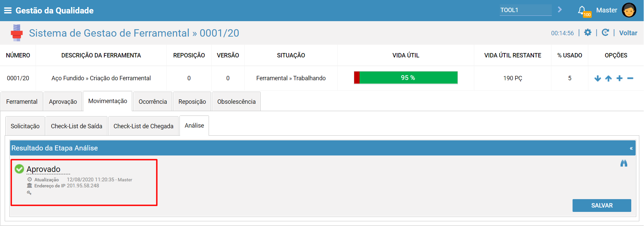Click the tool system logo icon
This screenshot has width=644, height=228.
16,33
